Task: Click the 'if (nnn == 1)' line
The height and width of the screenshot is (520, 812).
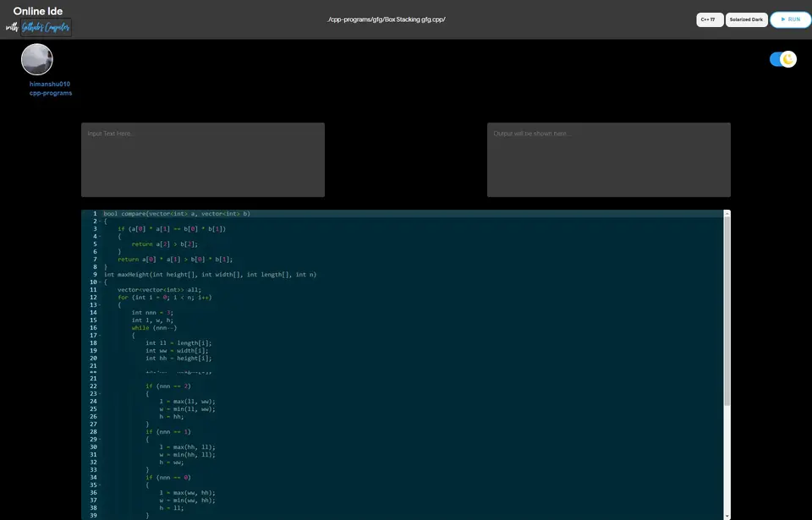Action: tap(168, 432)
